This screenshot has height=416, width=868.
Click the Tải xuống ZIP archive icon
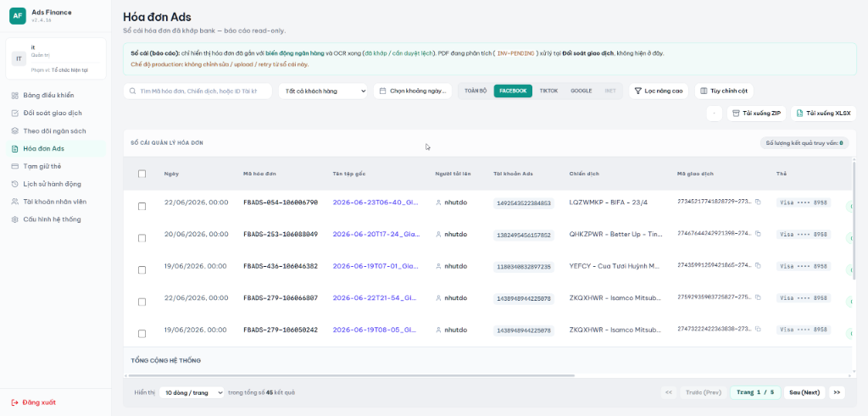(736, 114)
